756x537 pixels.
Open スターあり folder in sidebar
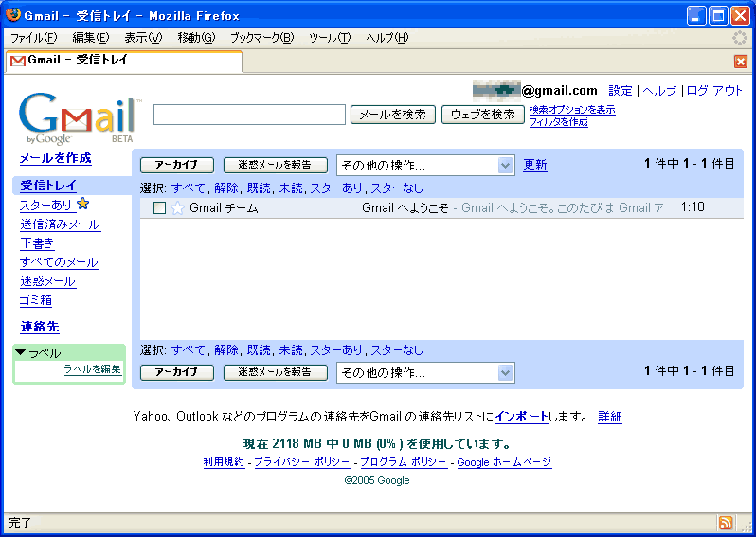pyautogui.click(x=47, y=206)
